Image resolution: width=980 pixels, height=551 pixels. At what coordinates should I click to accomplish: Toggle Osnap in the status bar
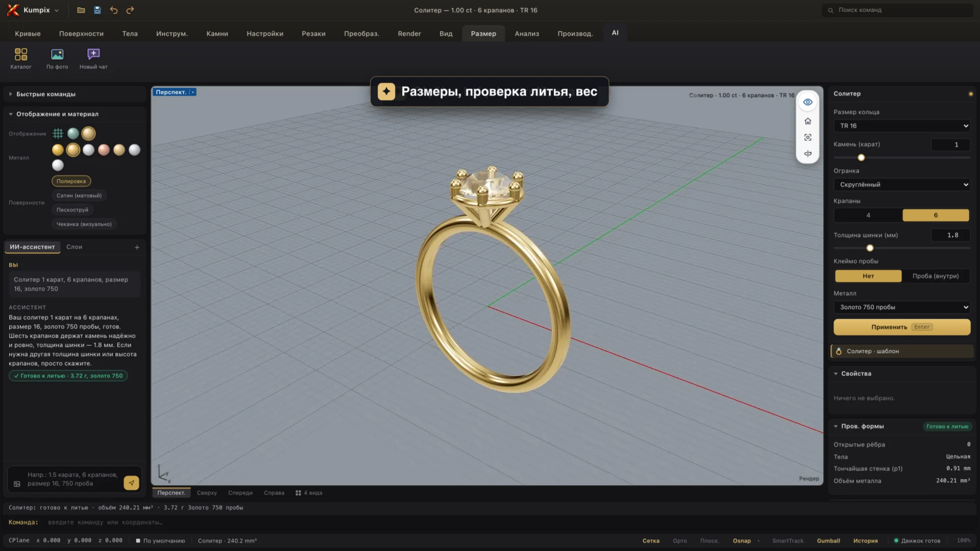pyautogui.click(x=742, y=541)
